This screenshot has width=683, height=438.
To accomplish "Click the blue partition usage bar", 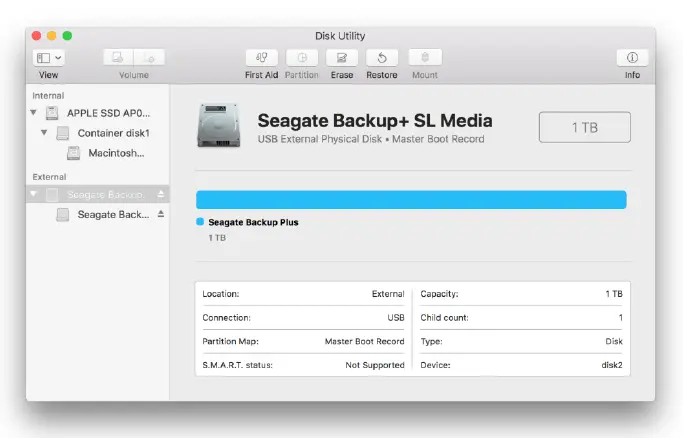I will pyautogui.click(x=411, y=200).
